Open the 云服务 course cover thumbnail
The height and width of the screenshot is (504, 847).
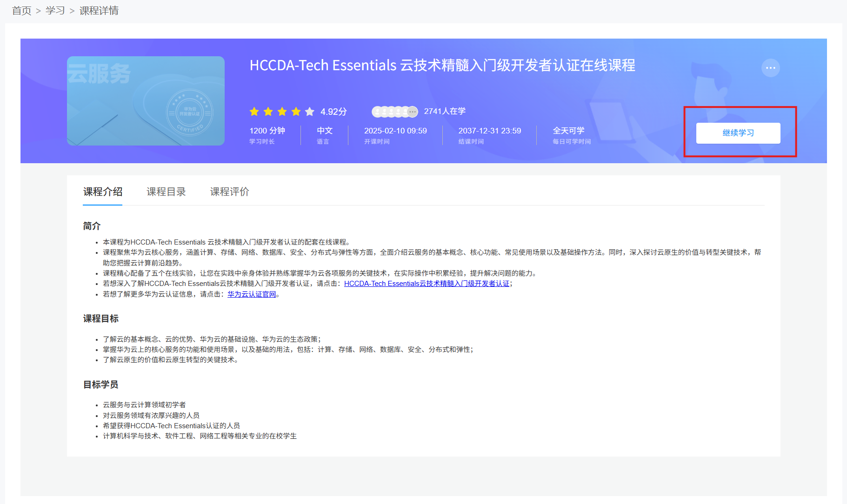click(146, 101)
